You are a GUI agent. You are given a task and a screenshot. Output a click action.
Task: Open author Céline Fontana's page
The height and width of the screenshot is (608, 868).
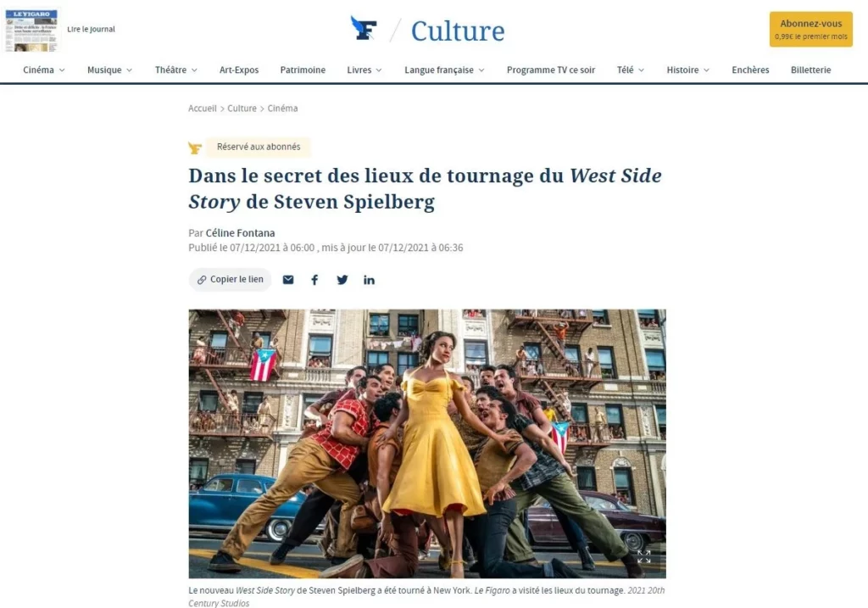pos(240,233)
